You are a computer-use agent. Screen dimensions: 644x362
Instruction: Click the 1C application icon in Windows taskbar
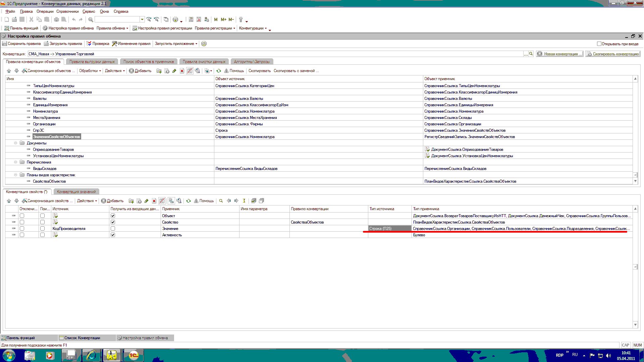[x=134, y=355]
